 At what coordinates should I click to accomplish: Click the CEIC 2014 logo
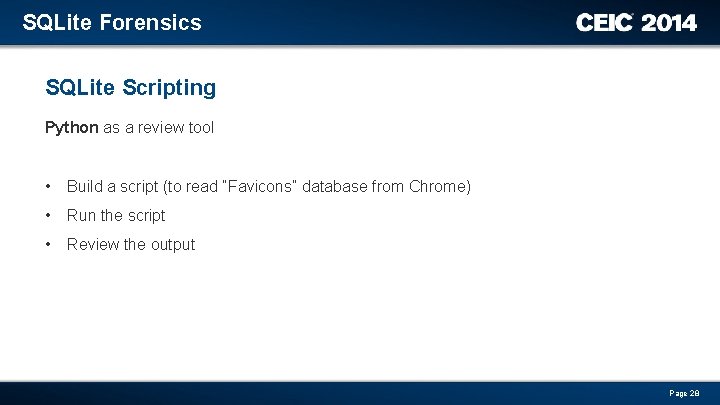click(x=636, y=22)
